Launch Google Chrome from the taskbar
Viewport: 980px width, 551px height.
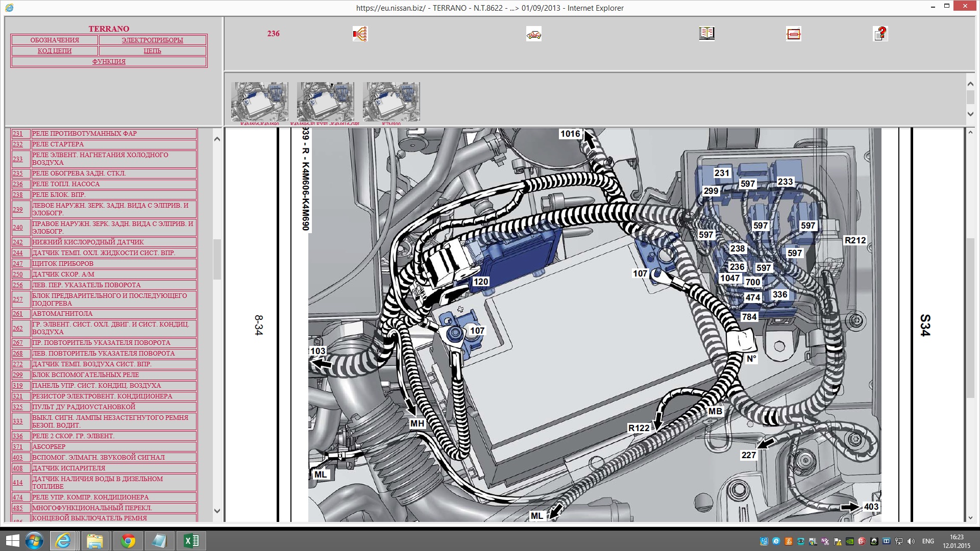128,541
